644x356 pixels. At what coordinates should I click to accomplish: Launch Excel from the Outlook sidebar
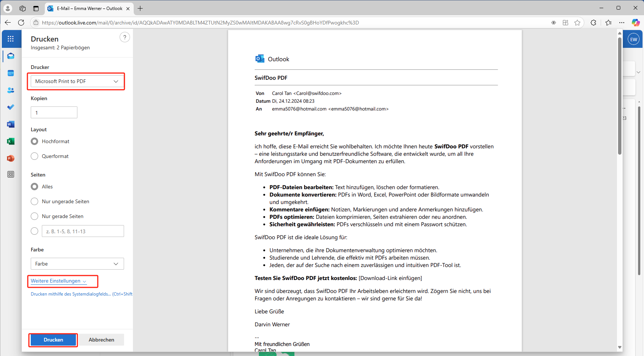(x=11, y=141)
